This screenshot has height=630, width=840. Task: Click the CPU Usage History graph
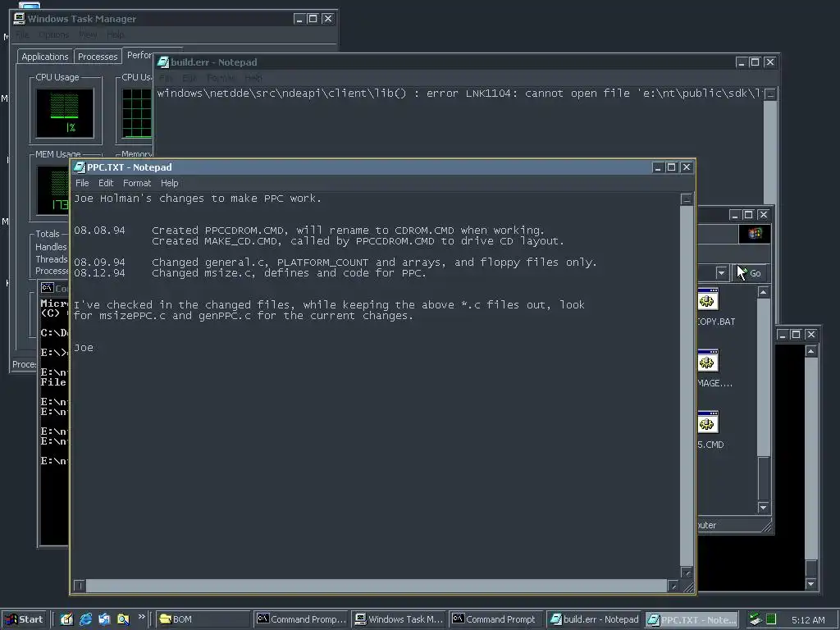[137, 113]
